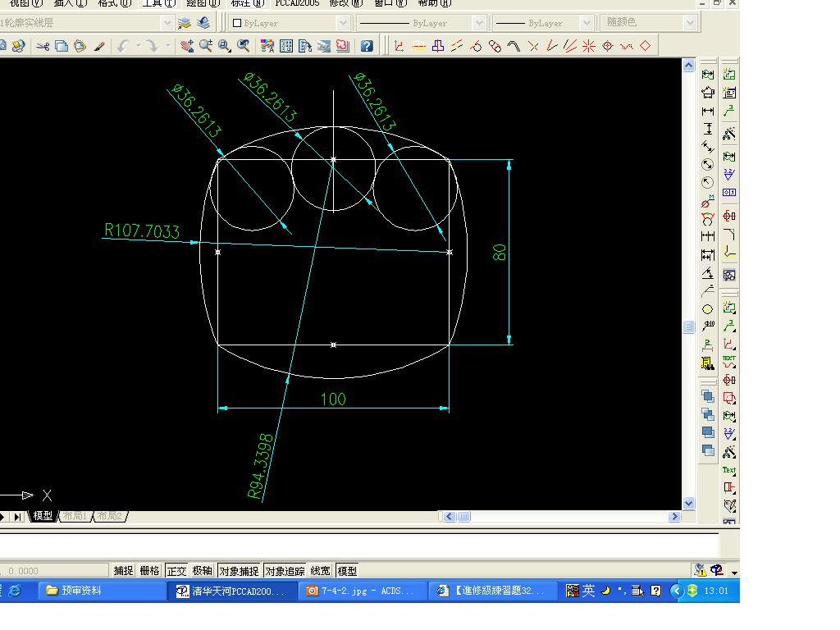Screen dimensions: 840x630
Task: Open the layer name dropdown
Action: click(167, 23)
